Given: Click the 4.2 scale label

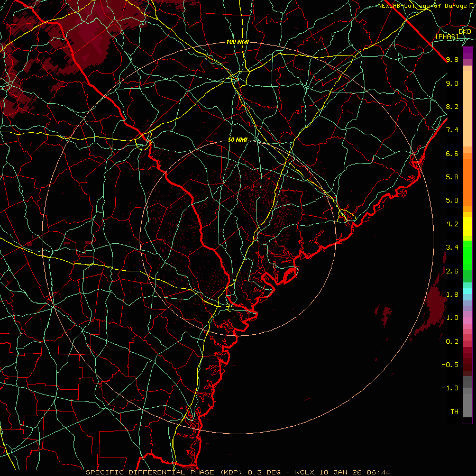Looking at the screenshot, I should coord(452,224).
